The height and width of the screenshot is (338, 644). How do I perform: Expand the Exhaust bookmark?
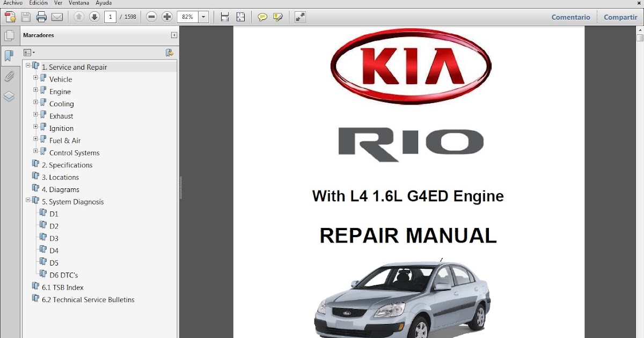(x=35, y=114)
